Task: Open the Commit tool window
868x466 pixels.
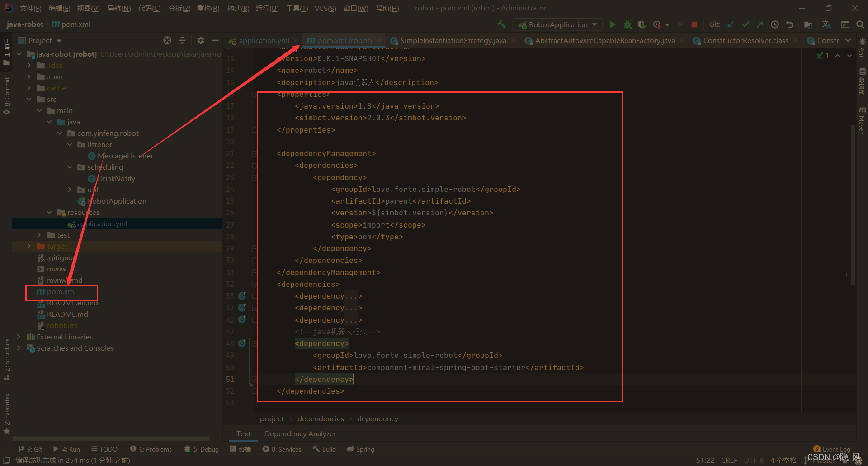Action: click(x=6, y=95)
